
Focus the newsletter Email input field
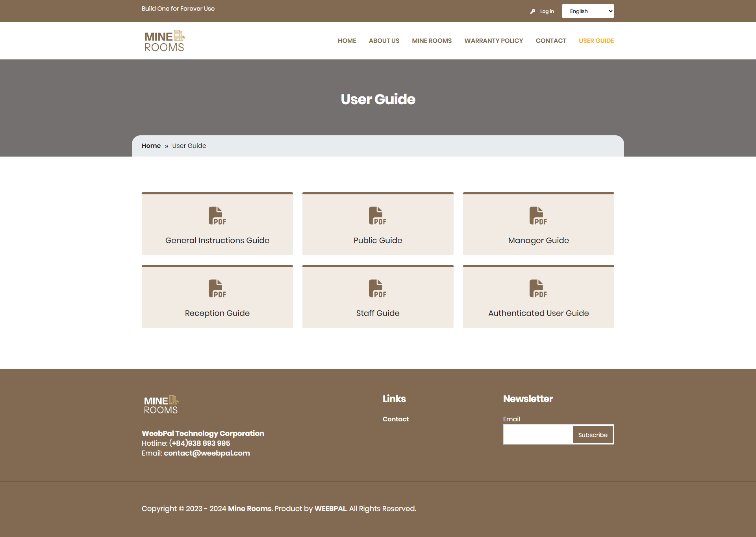point(538,435)
